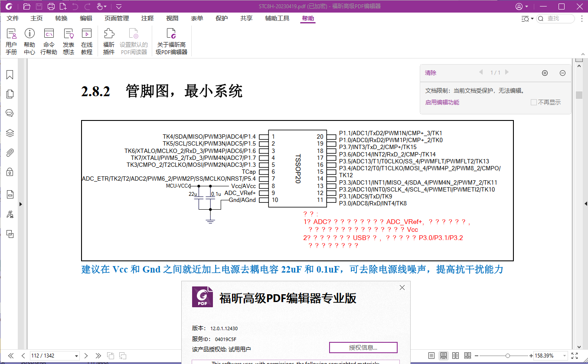This screenshot has width=588, height=364.
Task: Select Single Page view mode
Action: click(431, 356)
